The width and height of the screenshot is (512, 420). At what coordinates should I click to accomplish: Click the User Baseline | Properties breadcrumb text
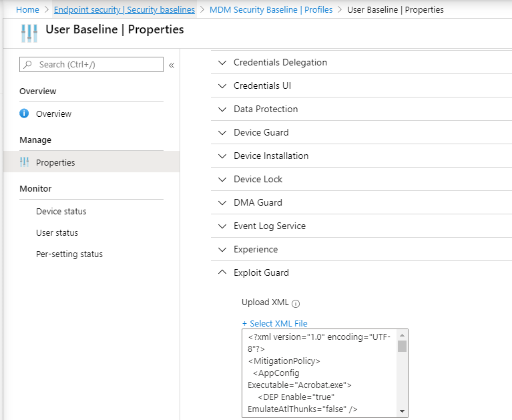pyautogui.click(x=395, y=10)
